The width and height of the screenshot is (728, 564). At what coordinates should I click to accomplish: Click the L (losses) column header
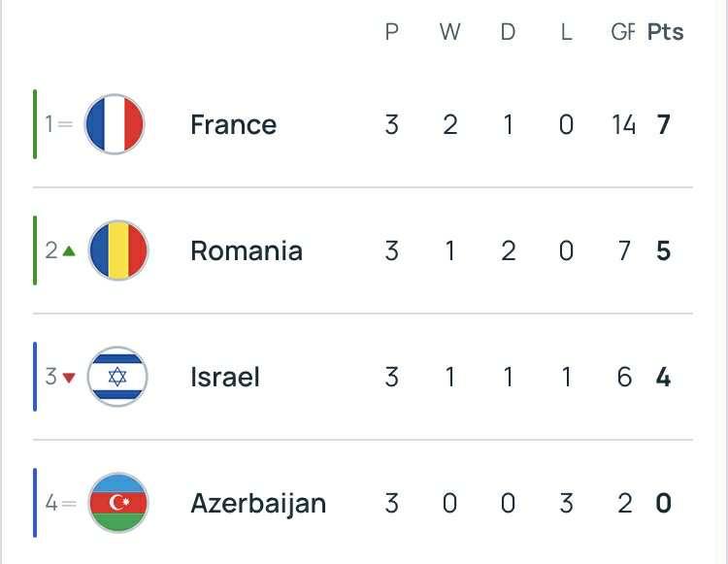click(566, 32)
